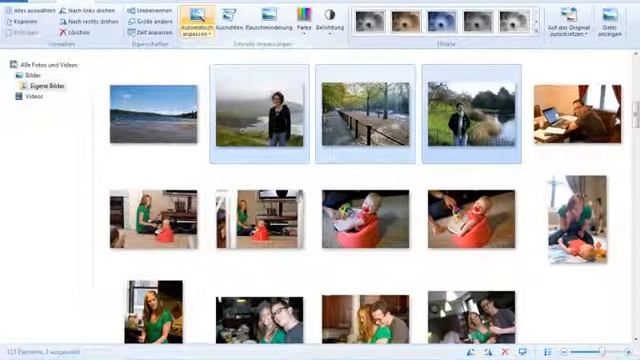Viewport: 640px width, 360px height.
Task: Select the beach lake landscape photo
Action: (x=153, y=114)
